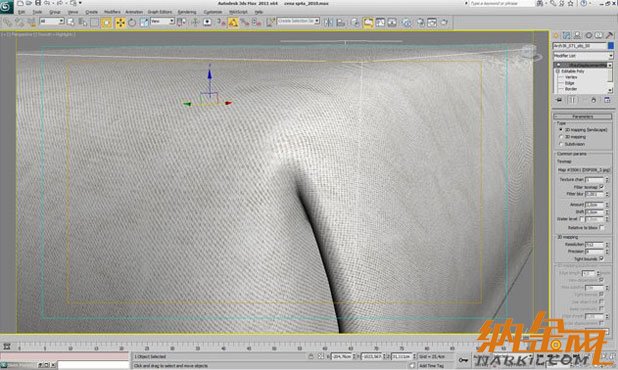The width and height of the screenshot is (618, 370).
Task: Select the Border sub-object level
Action: [x=571, y=89]
